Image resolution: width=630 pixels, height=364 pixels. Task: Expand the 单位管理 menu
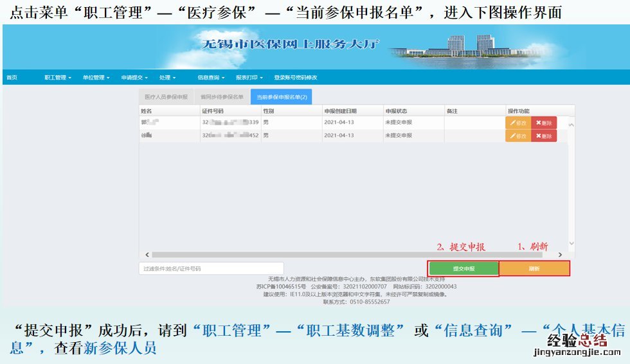[96, 78]
